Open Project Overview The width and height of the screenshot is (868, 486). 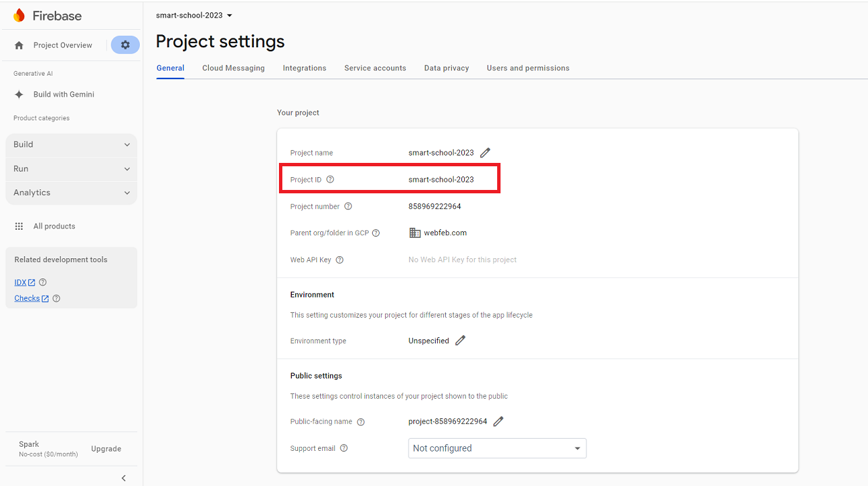click(x=63, y=45)
